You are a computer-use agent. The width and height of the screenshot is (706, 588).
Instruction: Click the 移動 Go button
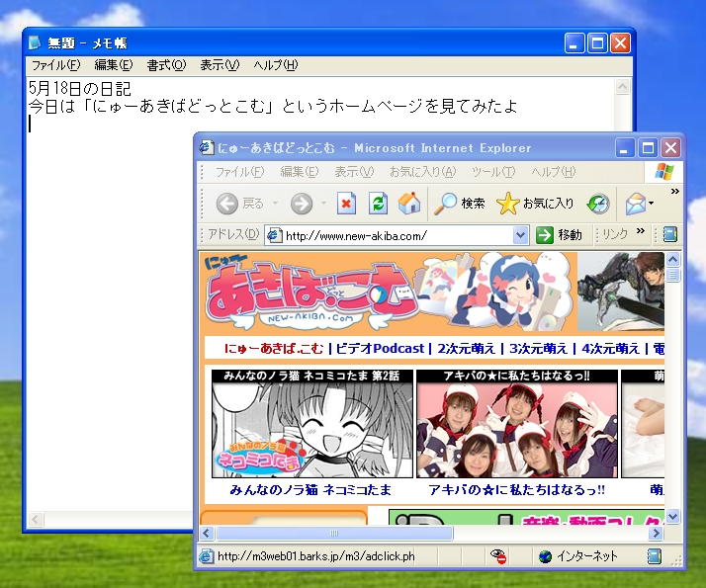[559, 235]
